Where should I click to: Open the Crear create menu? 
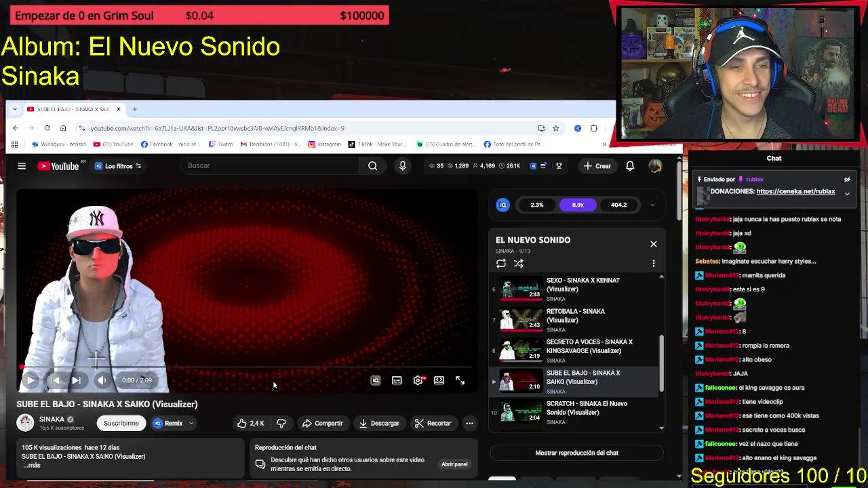point(597,166)
